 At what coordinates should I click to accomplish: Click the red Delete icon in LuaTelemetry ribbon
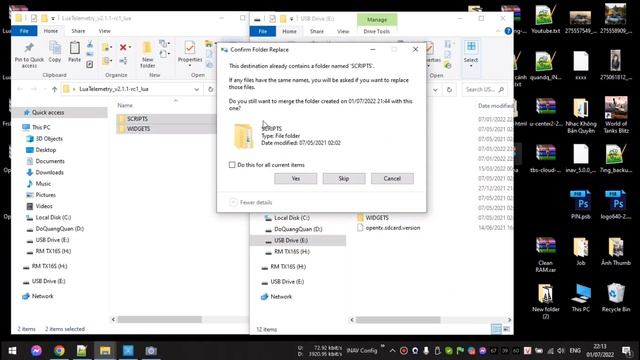click(123, 48)
